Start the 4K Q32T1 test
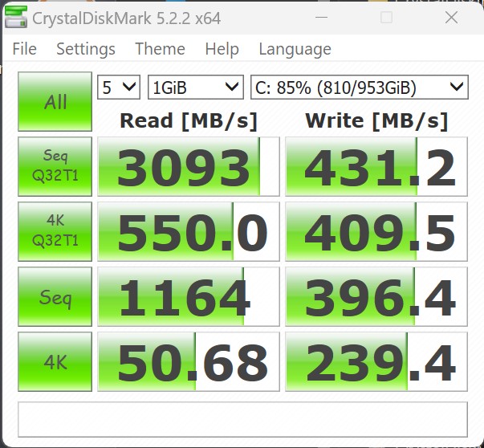This screenshot has height=448, width=484. tap(55, 232)
